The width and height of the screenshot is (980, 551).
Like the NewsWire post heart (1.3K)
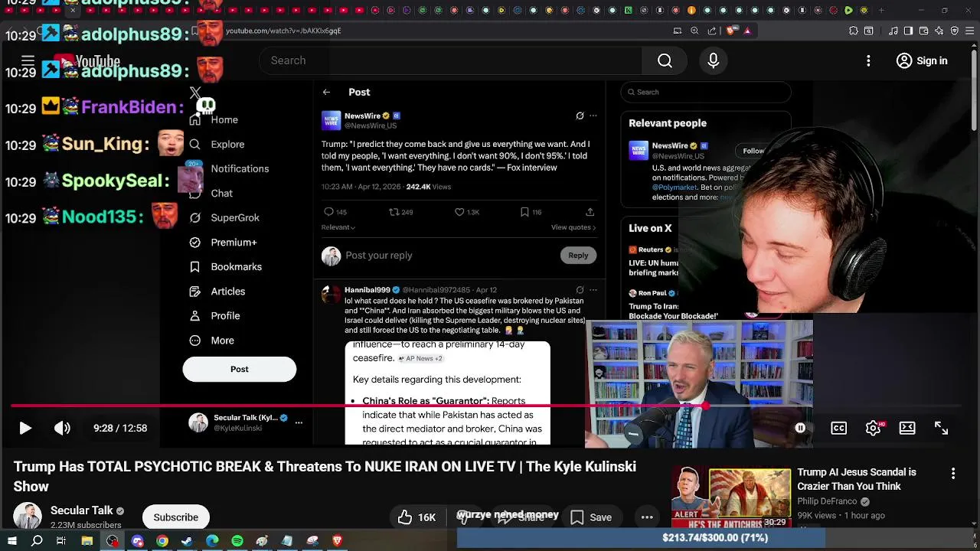466,212
